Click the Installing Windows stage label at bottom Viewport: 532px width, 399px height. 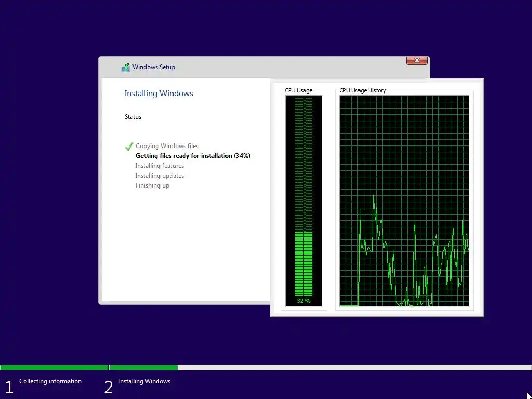144,381
